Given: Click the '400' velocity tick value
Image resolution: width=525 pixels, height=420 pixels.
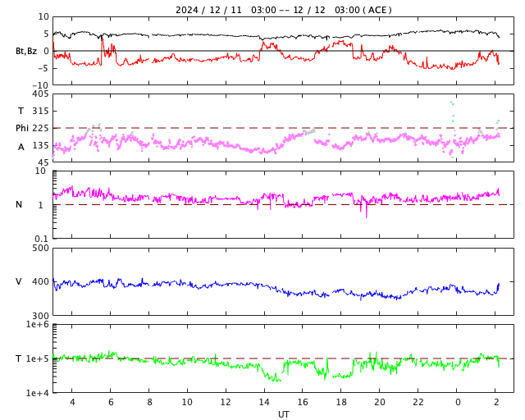Looking at the screenshot, I should [x=40, y=281].
